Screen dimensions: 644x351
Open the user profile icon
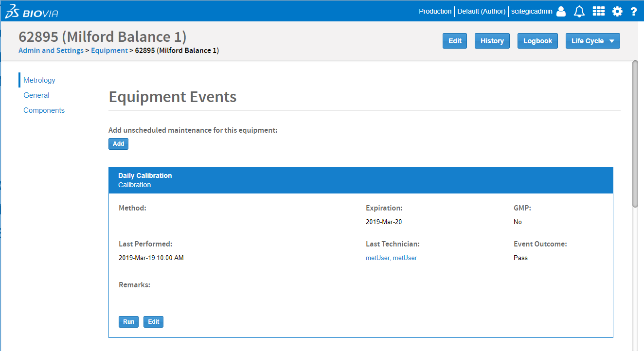coord(561,12)
